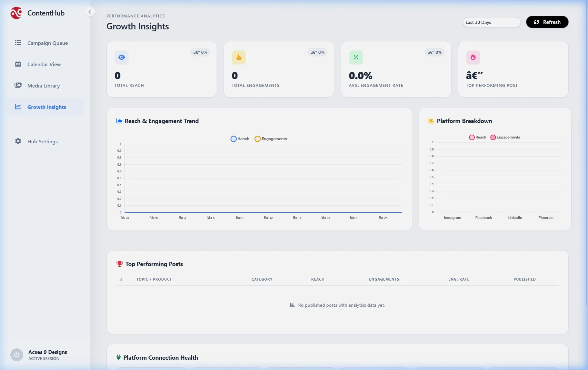Click the Refresh button

(547, 22)
